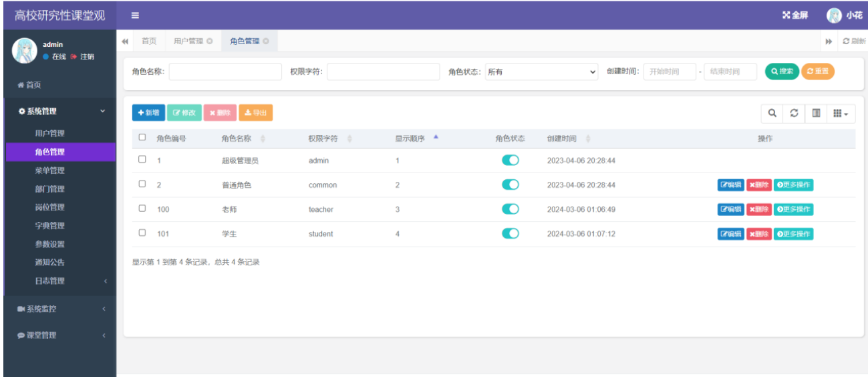This screenshot has height=377, width=868.
Task: Click the 角色名称 input field
Action: (x=225, y=72)
